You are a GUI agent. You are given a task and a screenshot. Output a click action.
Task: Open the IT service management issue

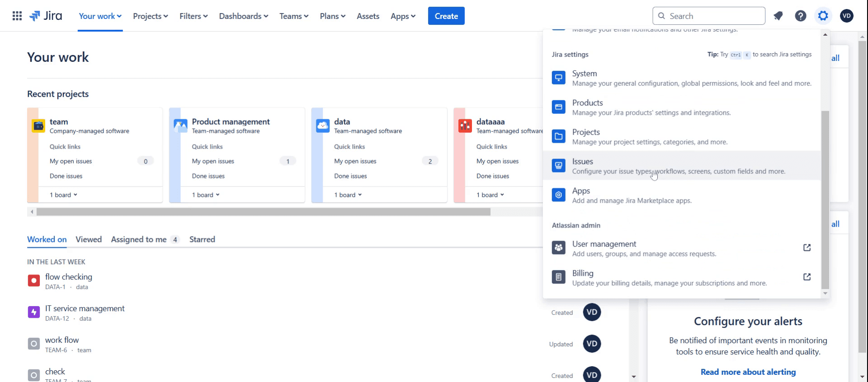pyautogui.click(x=85, y=308)
